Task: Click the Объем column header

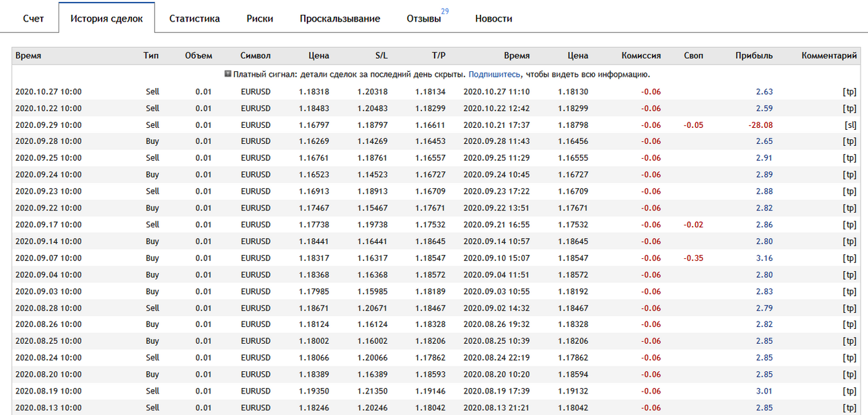Action: (198, 56)
